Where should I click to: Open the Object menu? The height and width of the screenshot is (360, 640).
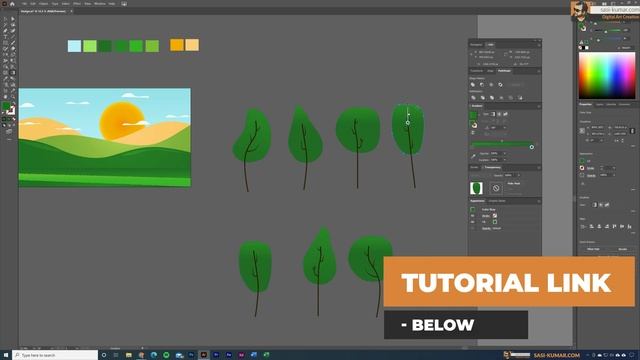43,4
